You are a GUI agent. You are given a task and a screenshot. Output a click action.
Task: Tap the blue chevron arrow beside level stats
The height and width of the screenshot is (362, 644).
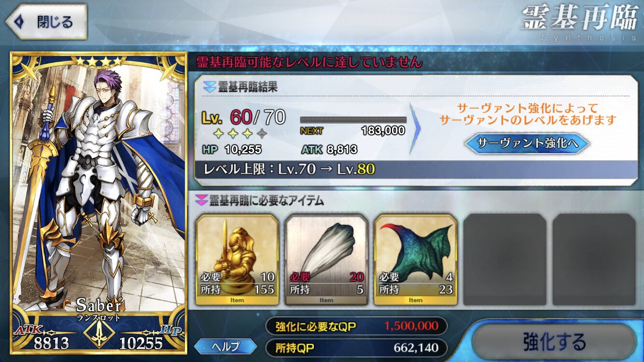415,128
